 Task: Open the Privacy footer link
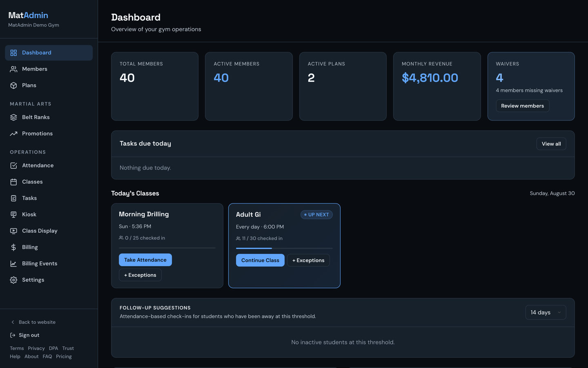tap(36, 348)
